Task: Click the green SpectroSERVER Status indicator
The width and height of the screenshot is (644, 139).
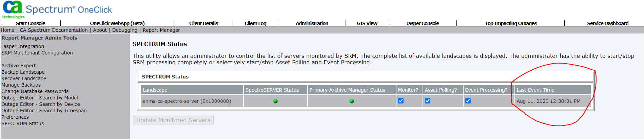Action: [275, 101]
